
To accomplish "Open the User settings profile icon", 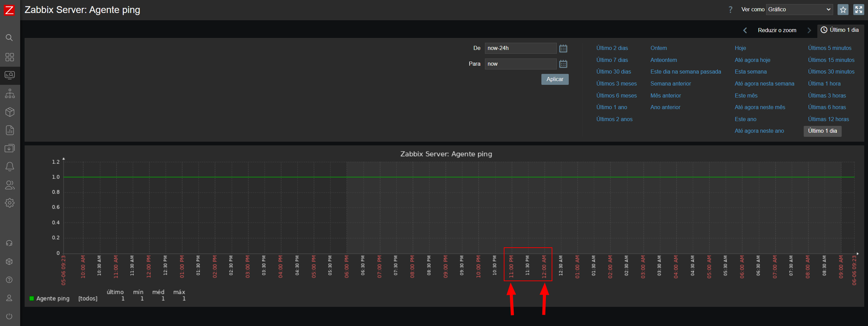I will (10, 298).
